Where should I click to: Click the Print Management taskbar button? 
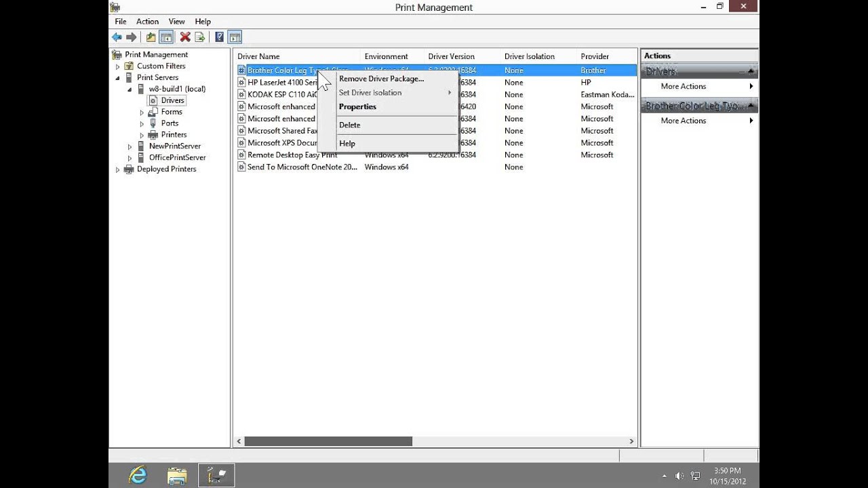216,476
